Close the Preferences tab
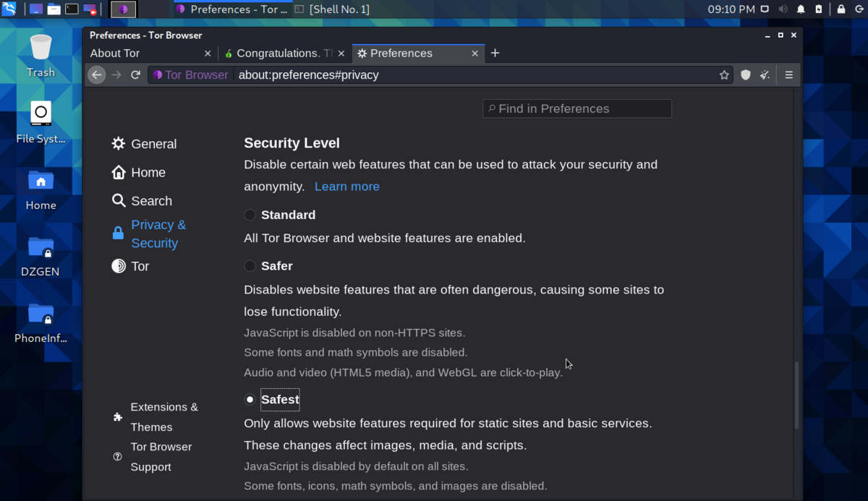 point(475,53)
